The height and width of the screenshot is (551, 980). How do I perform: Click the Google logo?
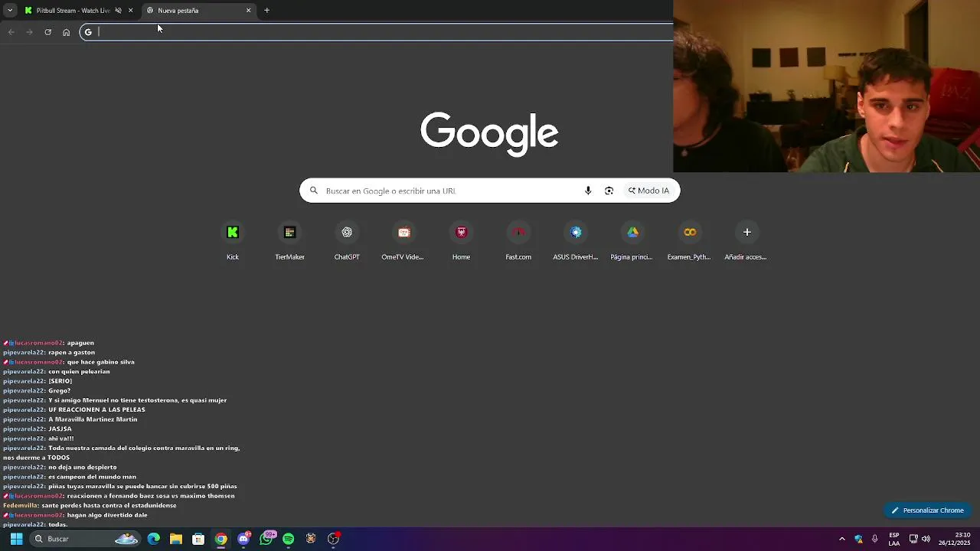(489, 134)
